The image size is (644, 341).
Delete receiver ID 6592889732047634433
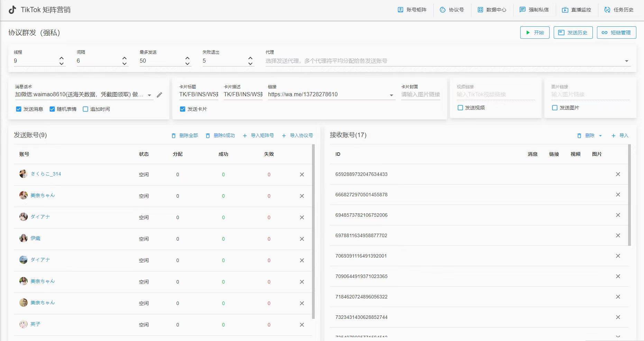tap(618, 174)
